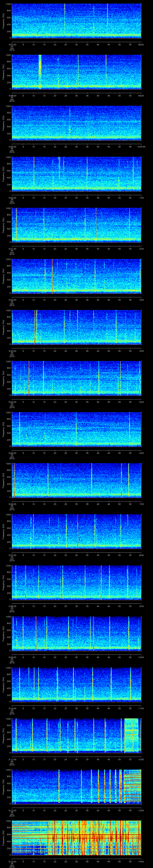Click the 14:00 end time label
This screenshot has height=868, width=153.
coord(141,861)
